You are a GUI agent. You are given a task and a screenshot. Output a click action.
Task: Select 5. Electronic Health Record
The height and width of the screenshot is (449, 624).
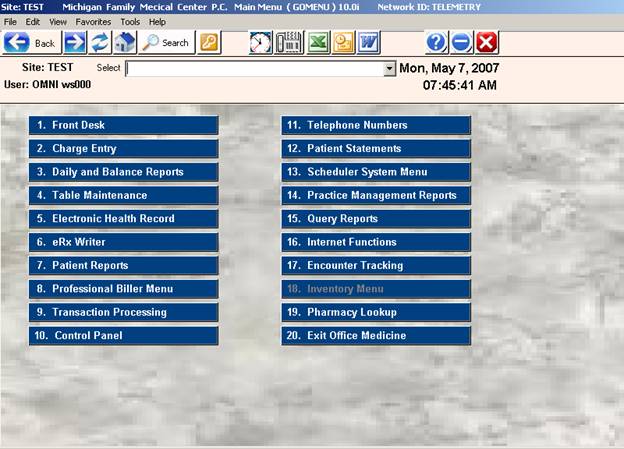coord(123,218)
